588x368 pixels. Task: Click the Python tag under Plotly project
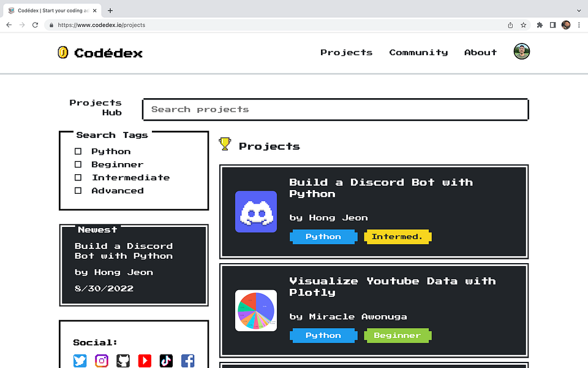(x=323, y=335)
